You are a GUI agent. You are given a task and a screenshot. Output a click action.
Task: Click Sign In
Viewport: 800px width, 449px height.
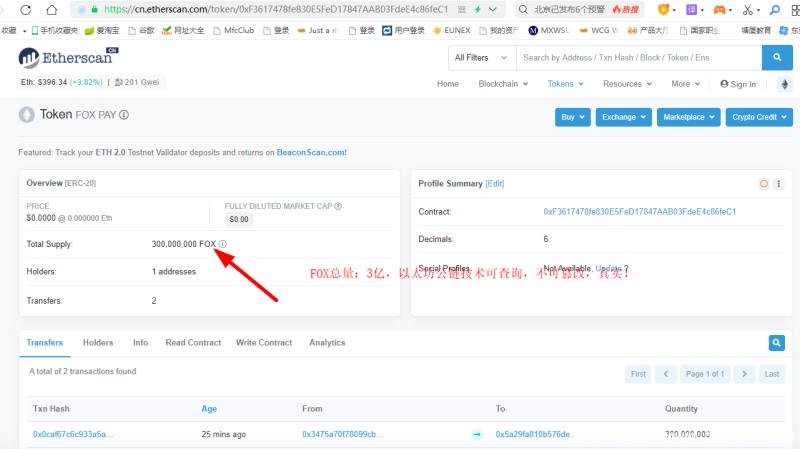point(738,84)
